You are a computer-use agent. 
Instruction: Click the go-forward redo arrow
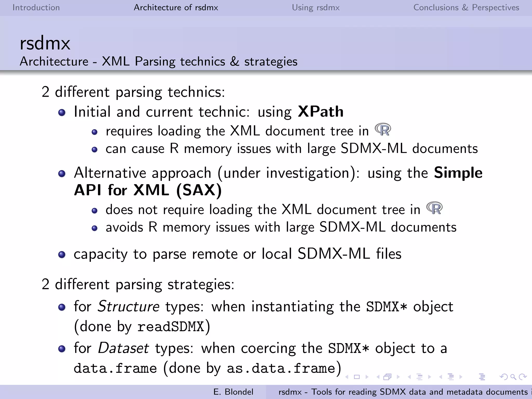523,377
